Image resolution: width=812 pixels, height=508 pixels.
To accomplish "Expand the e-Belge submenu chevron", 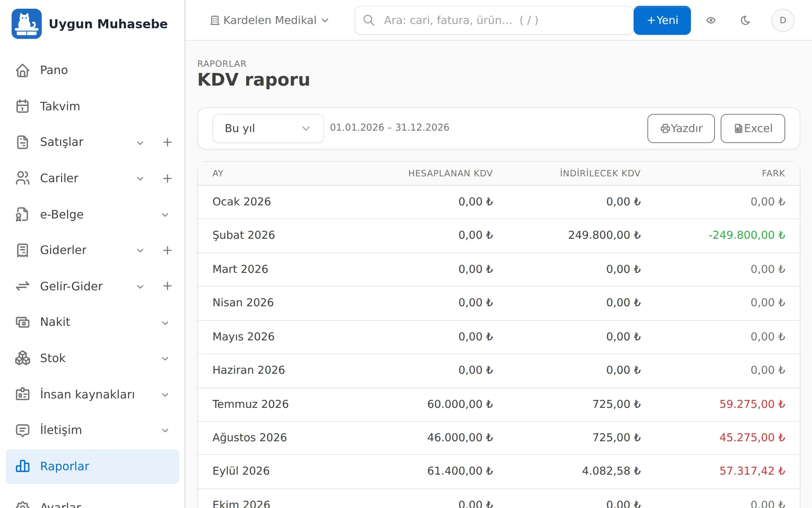I will point(165,215).
